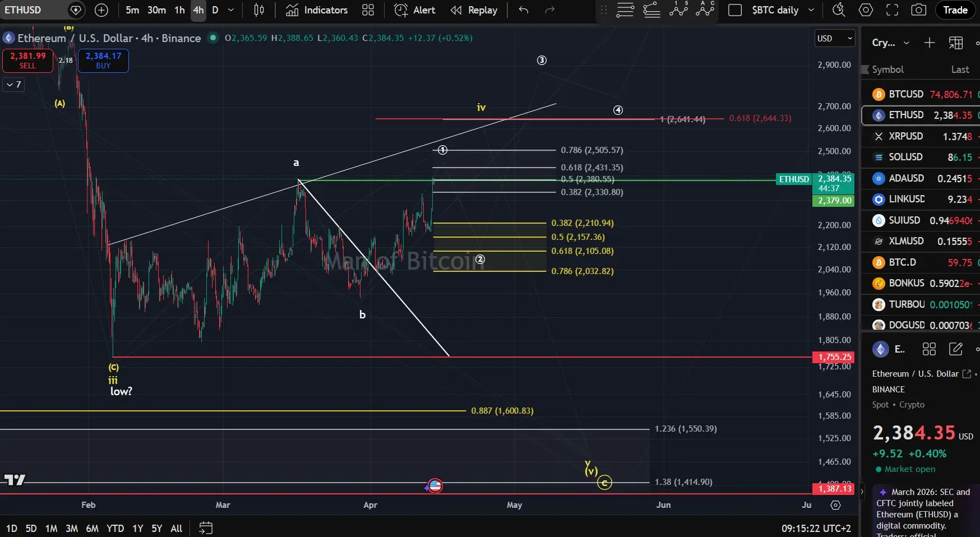
Task: Open the $BTC daily layout name
Action: click(x=775, y=10)
